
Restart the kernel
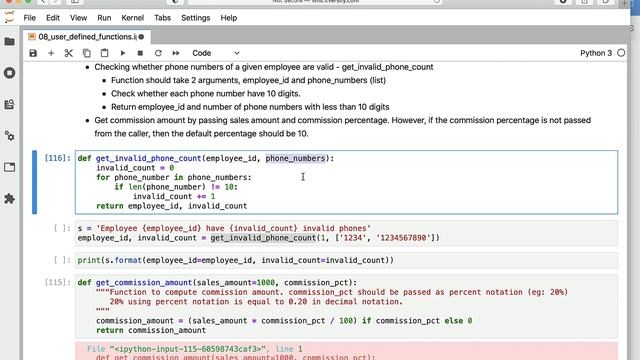tap(158, 53)
